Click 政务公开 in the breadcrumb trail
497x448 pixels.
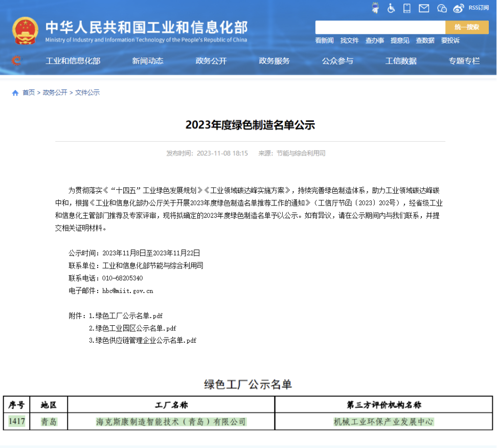tap(55, 93)
